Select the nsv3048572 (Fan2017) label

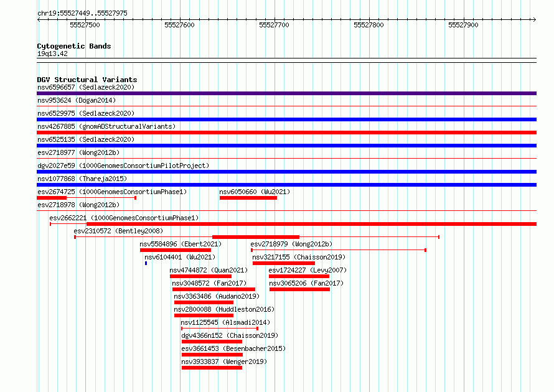click(x=209, y=283)
